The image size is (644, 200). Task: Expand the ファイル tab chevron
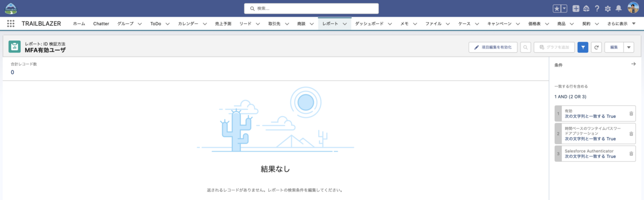448,24
